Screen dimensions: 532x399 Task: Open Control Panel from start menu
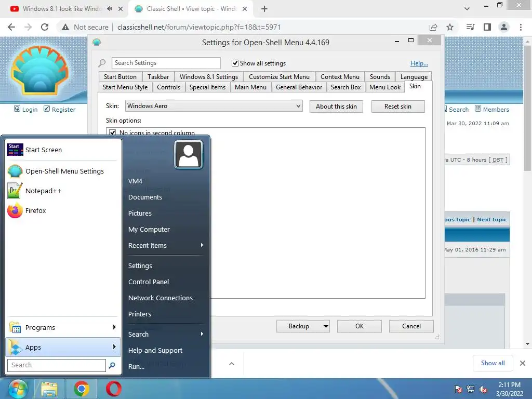(x=149, y=282)
